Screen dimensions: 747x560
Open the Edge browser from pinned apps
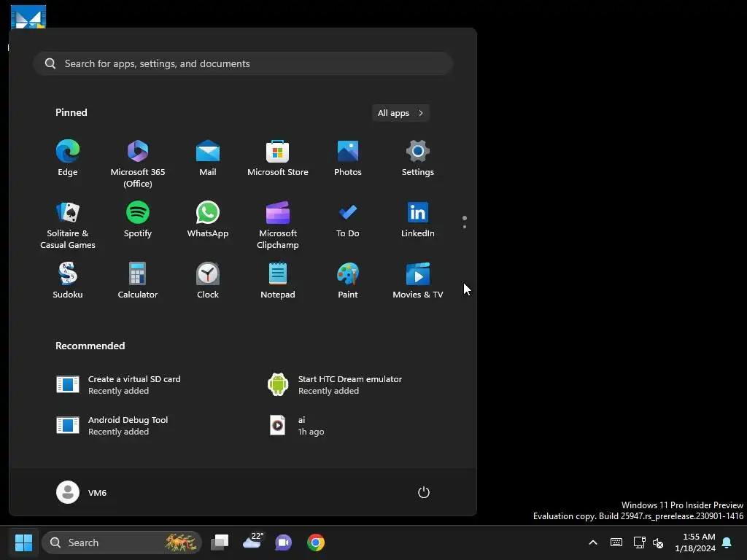(68, 158)
